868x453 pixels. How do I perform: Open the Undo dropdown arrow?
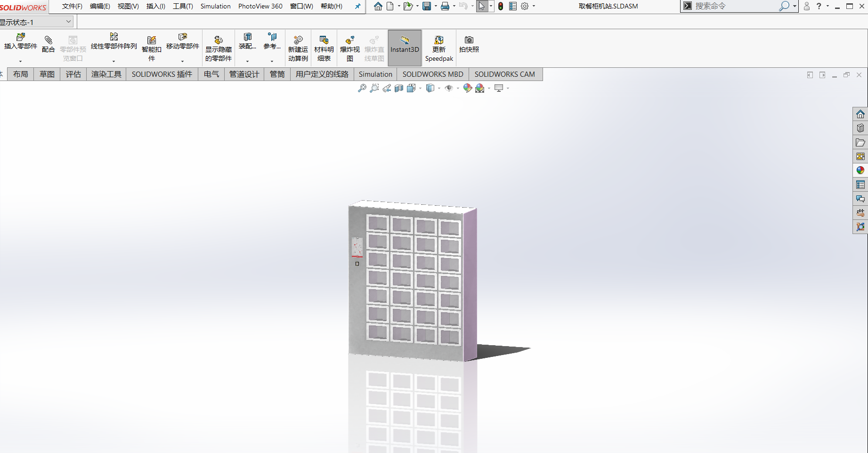[x=472, y=6]
